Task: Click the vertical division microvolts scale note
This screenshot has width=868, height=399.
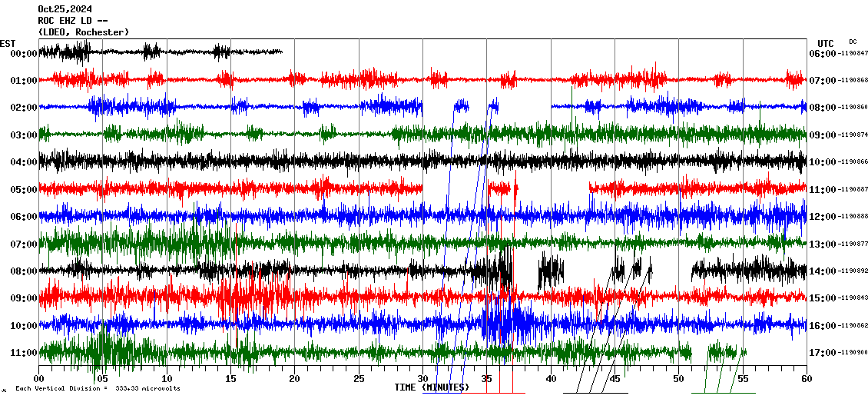Action: tap(98, 388)
